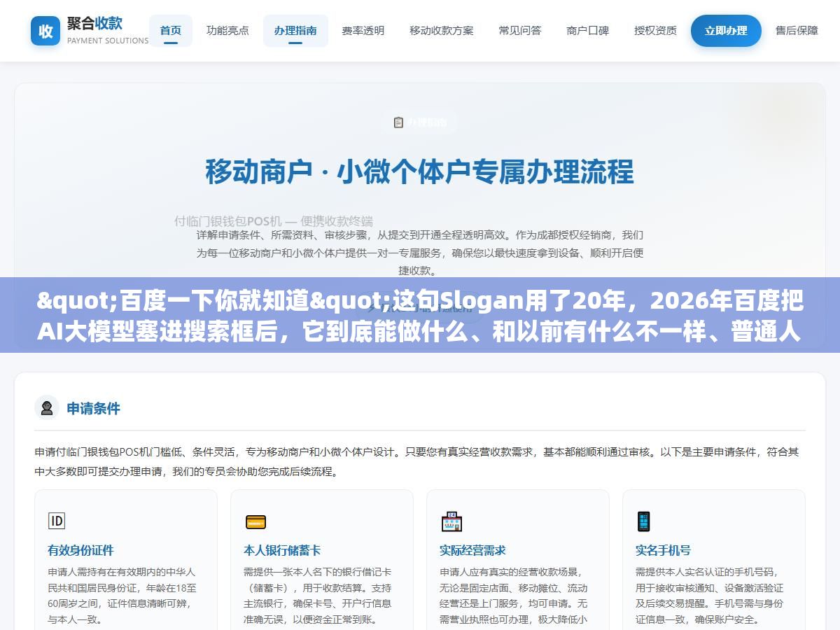Click the 百度一下 overlay banner text

tap(420, 315)
